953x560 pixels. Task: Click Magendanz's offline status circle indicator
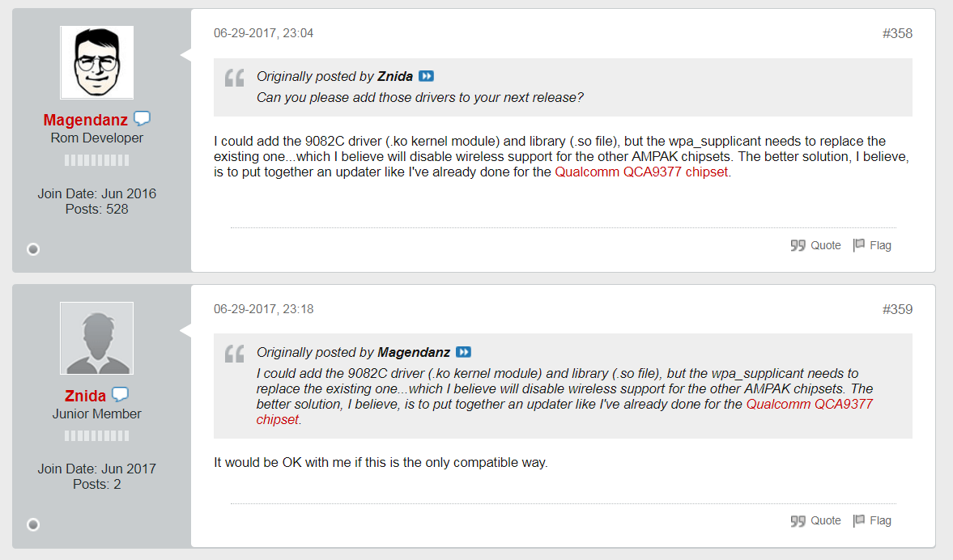33,249
